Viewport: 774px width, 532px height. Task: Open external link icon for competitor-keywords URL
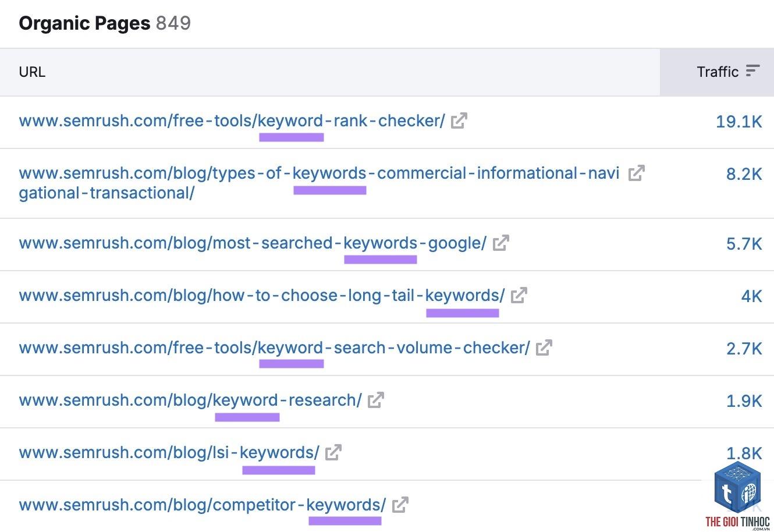(400, 505)
